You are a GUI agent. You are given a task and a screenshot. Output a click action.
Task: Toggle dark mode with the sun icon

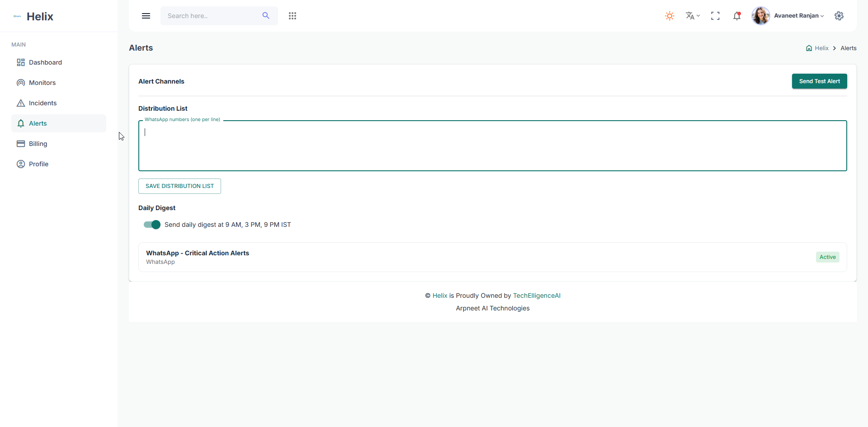pyautogui.click(x=669, y=15)
